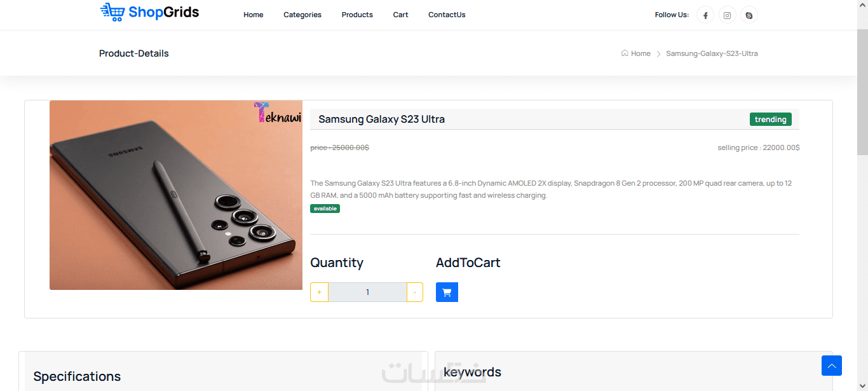This screenshot has width=868, height=391.
Task: Click the Samsung-Galaxy-S23-Ultra breadcrumb link
Action: [712, 53]
